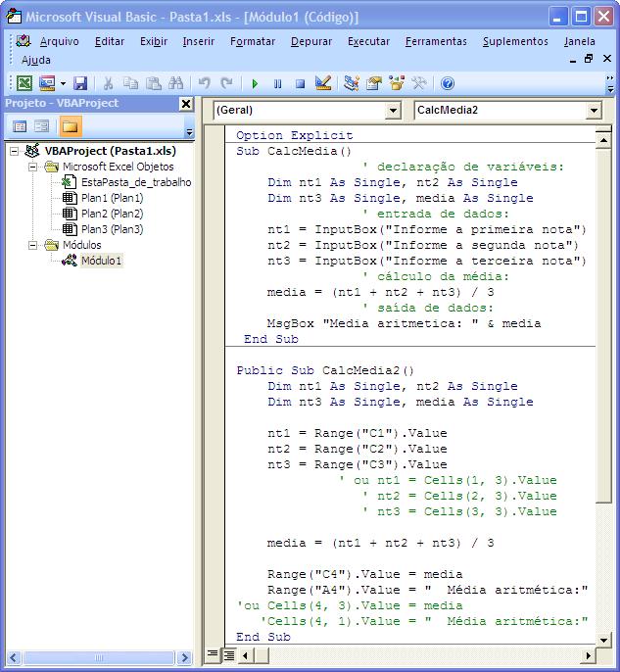Collapse the VBAProject (Pasta1.xls) tree node
The height and width of the screenshot is (672, 620).
[14, 151]
